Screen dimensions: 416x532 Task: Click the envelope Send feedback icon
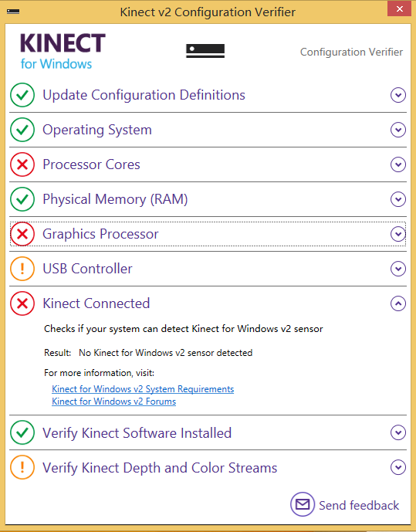[303, 504]
